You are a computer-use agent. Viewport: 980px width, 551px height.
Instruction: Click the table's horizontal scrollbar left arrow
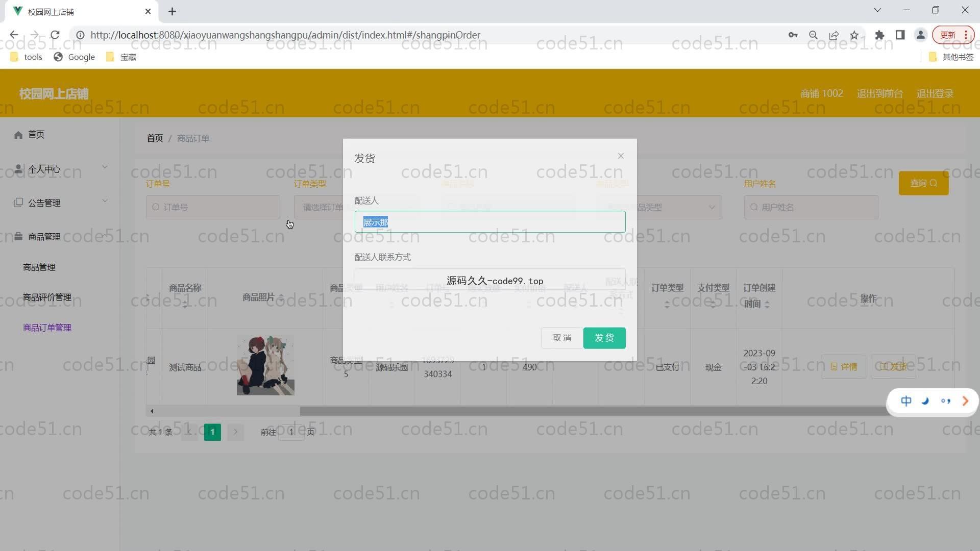coord(152,411)
